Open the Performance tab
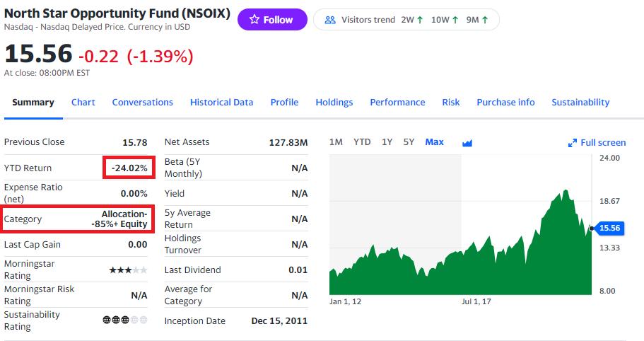644x341 pixels. tap(397, 103)
